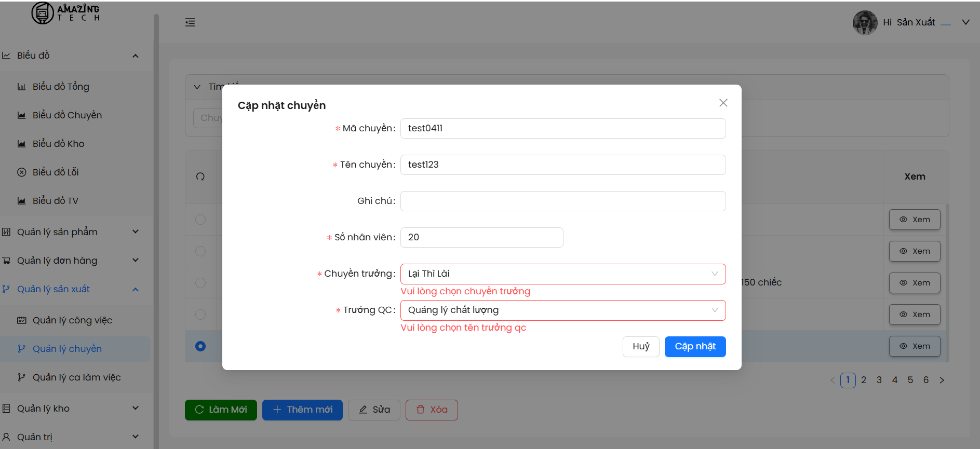This screenshot has width=980, height=449.
Task: Click the table reload icon
Action: (x=200, y=176)
